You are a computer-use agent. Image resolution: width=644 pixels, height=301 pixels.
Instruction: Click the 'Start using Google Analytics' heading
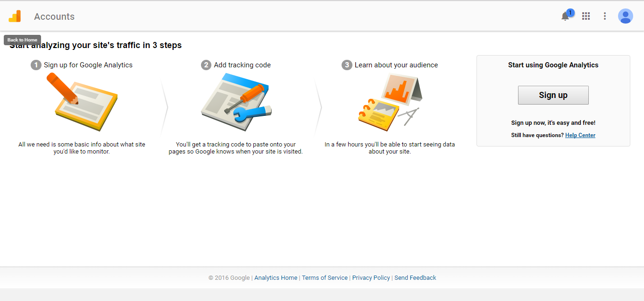(553, 65)
